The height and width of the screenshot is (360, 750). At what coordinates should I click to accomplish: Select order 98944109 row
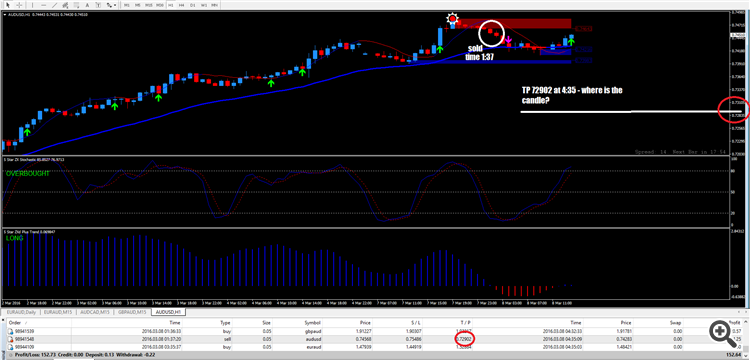(x=375, y=346)
